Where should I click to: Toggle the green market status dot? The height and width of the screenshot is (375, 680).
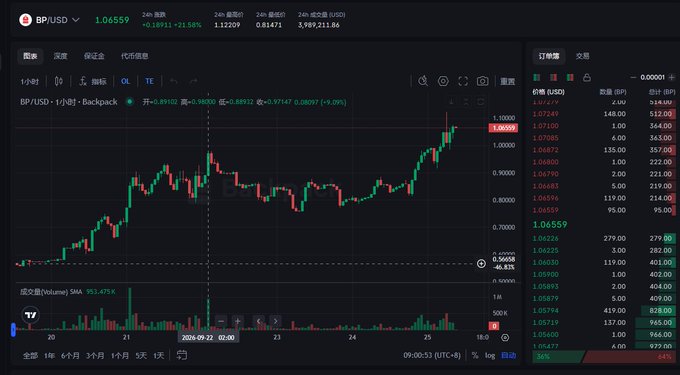click(x=129, y=102)
